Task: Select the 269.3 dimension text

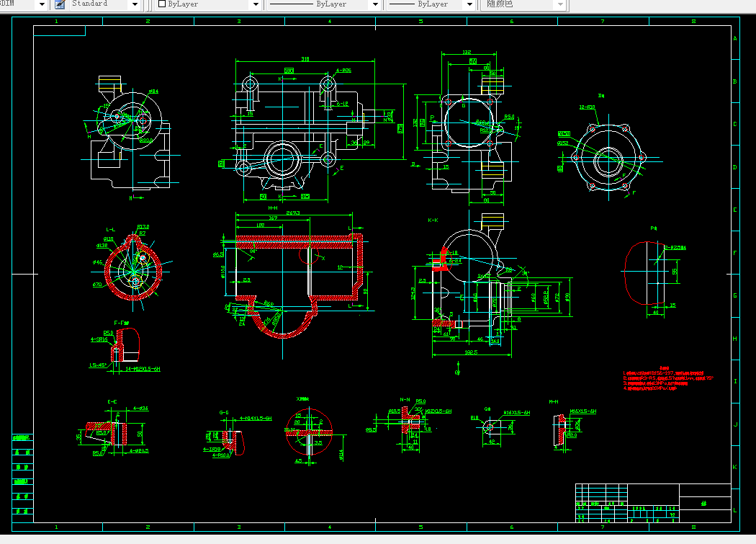Action: 292,213
